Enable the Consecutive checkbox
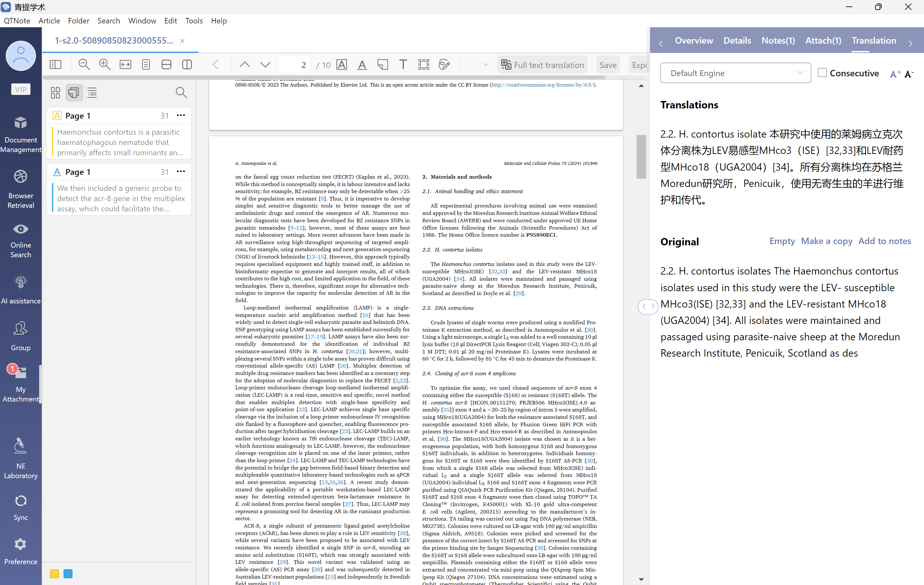The height and width of the screenshot is (585, 924). point(822,72)
